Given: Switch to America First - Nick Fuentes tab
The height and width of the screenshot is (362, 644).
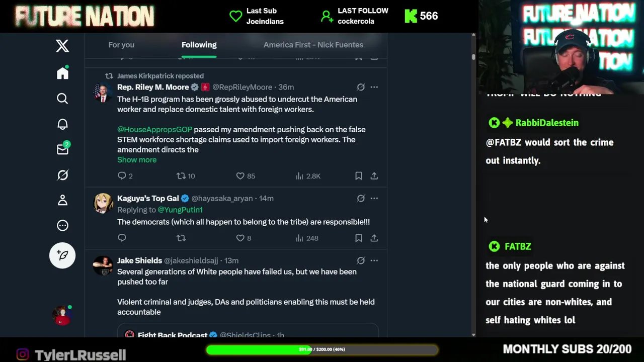Looking at the screenshot, I should [x=313, y=45].
